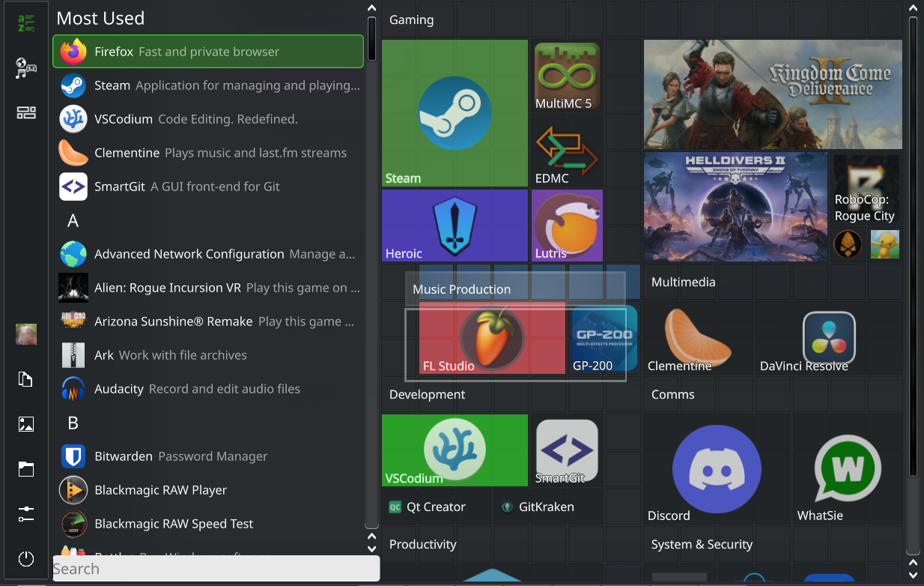924x586 pixels.
Task: Open the Clementine tile under Multimedia
Action: [698, 338]
